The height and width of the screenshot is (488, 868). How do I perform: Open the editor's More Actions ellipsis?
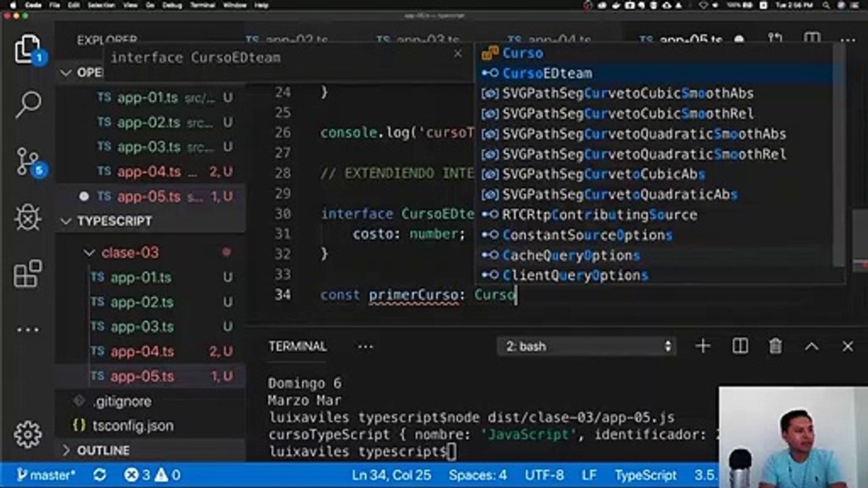[848, 39]
